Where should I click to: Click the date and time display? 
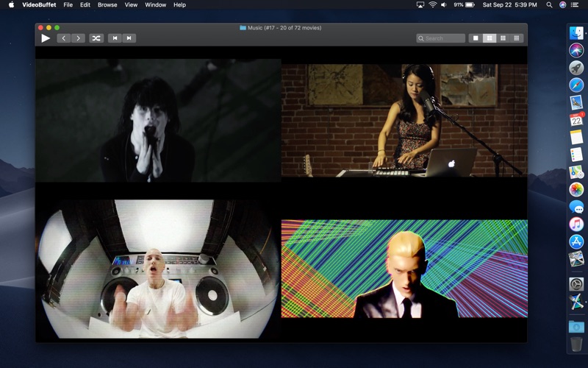509,5
